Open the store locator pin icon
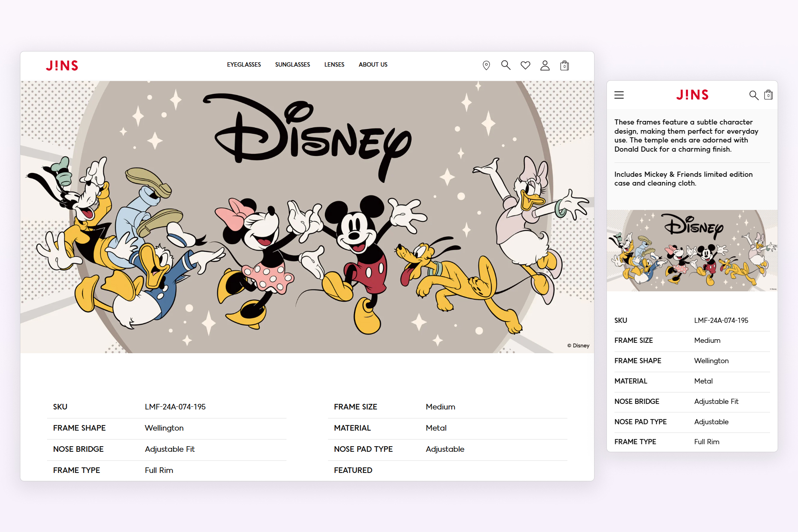Image resolution: width=798 pixels, height=532 pixels. pyautogui.click(x=486, y=65)
